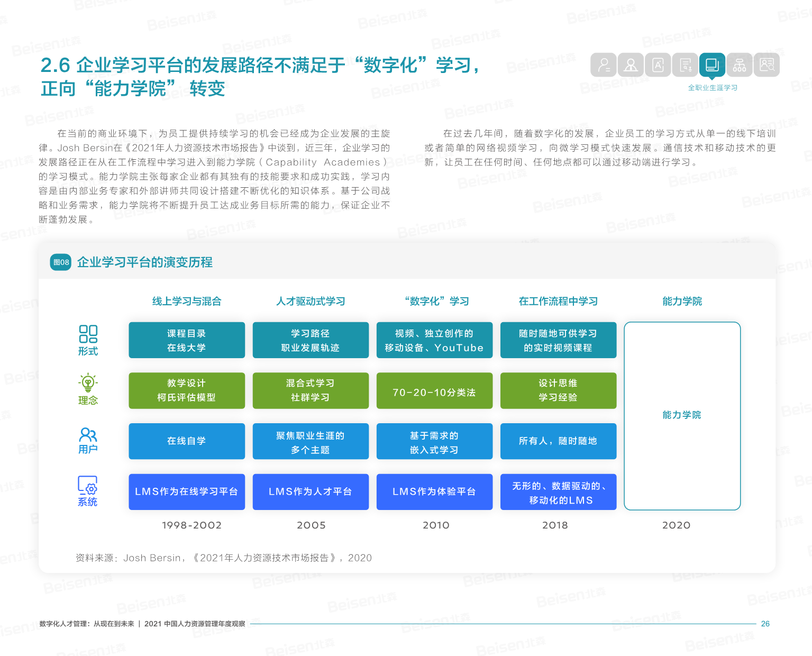Click the 教学设计 柯氏评估模型 green box
The height and width of the screenshot is (656, 812).
(x=187, y=390)
